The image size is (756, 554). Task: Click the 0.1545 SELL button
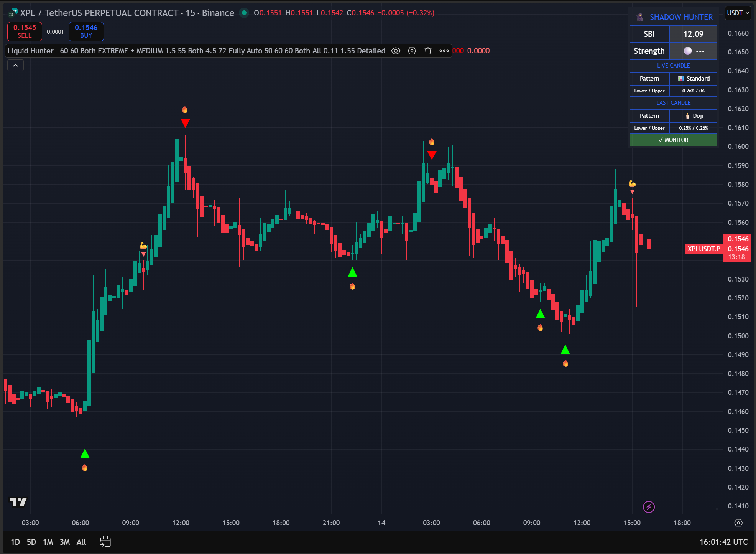(x=25, y=31)
